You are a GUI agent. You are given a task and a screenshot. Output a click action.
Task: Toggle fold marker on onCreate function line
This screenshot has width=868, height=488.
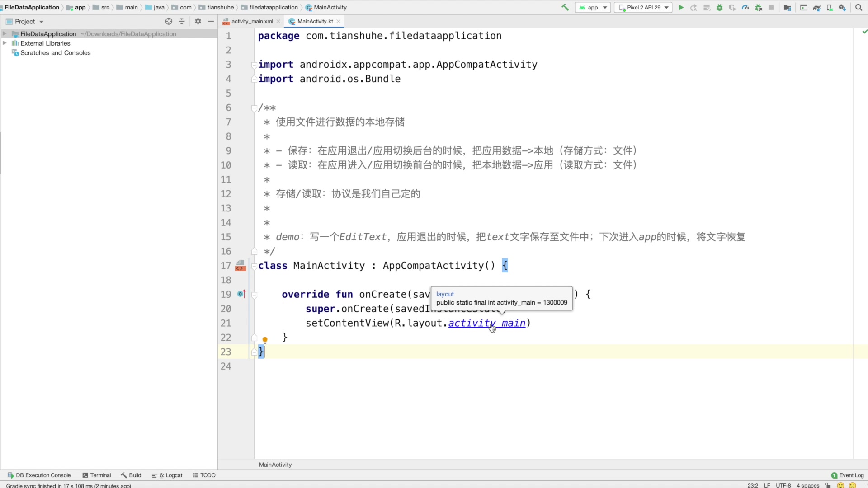254,295
